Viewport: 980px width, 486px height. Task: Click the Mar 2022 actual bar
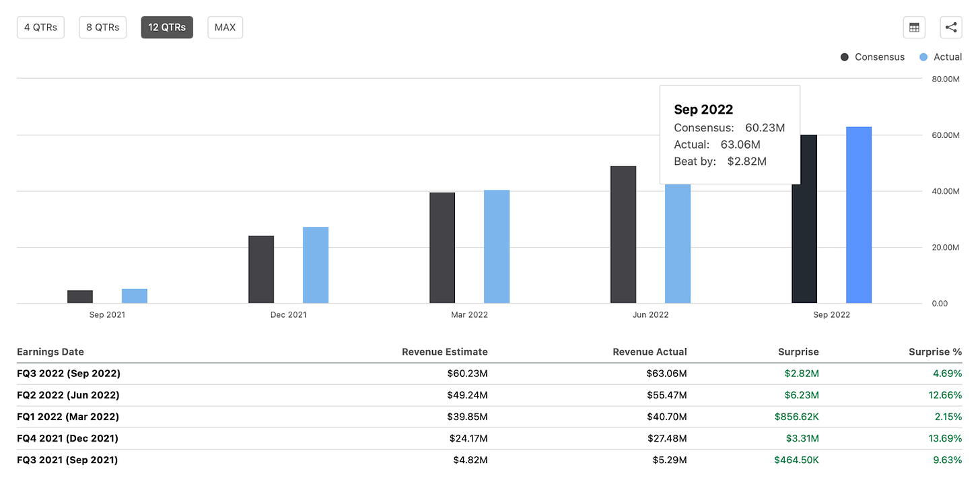tap(497, 246)
